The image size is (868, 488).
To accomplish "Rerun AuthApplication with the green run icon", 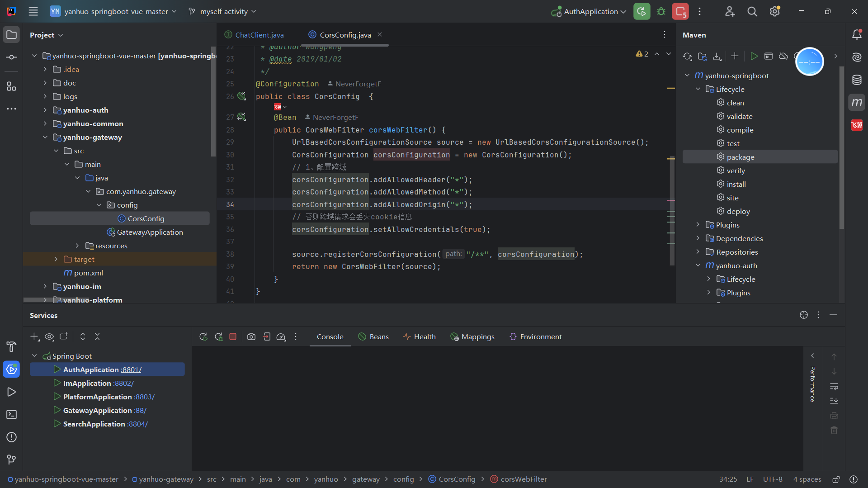I will point(642,11).
